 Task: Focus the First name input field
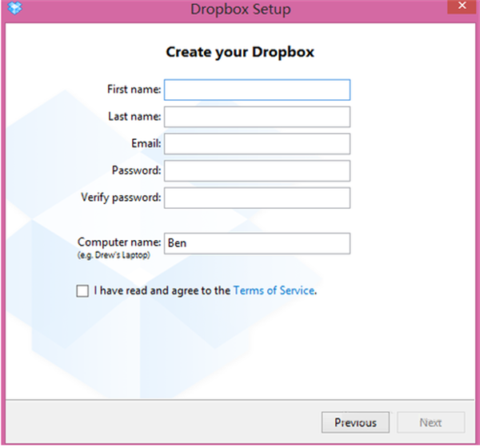257,90
